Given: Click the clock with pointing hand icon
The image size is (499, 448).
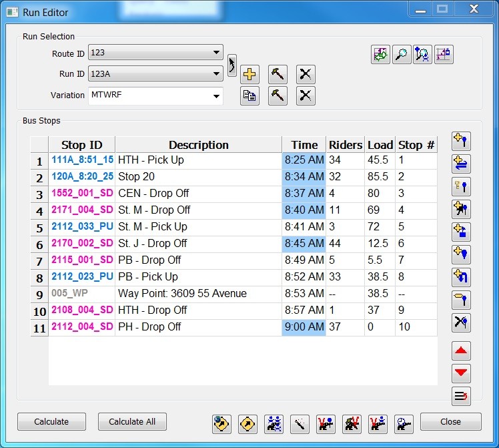Looking at the screenshot, I should click(x=404, y=424).
